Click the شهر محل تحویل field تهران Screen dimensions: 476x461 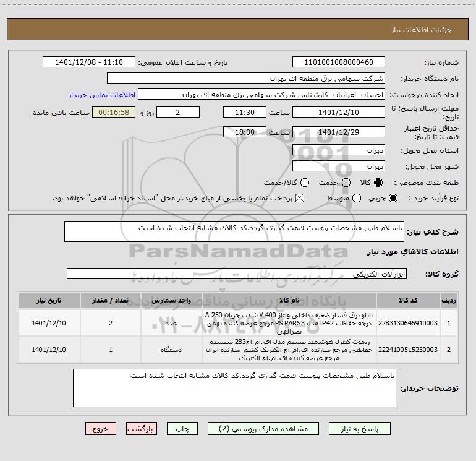pos(339,166)
